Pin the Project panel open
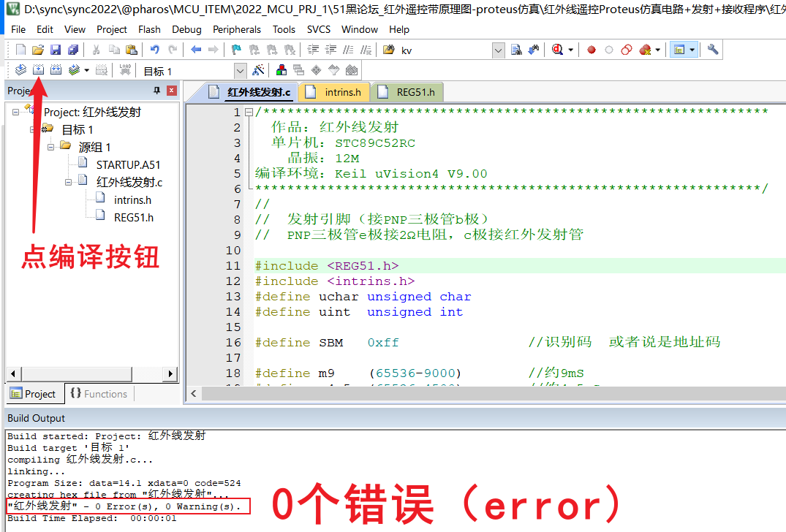The width and height of the screenshot is (786, 532). click(156, 91)
